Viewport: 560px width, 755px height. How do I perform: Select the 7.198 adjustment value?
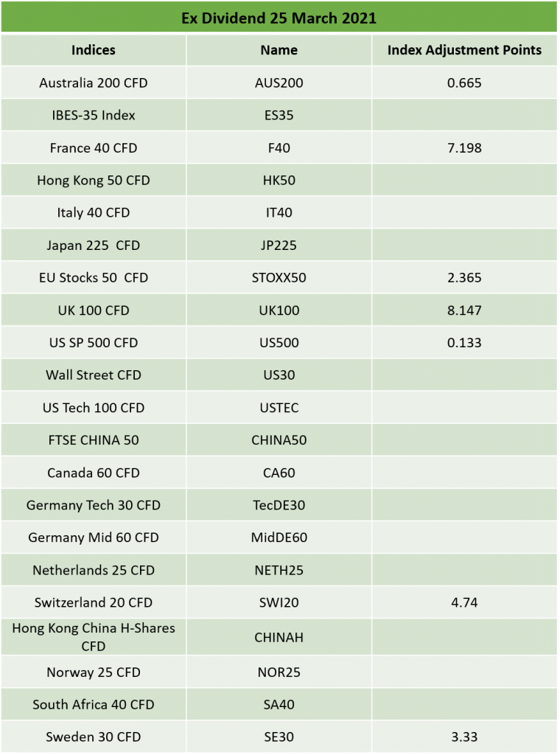pos(464,147)
